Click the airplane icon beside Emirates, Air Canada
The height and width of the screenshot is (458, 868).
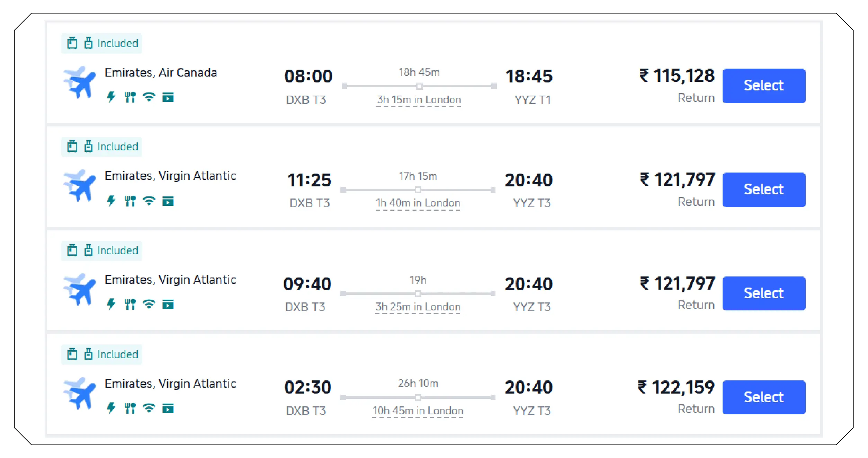click(80, 83)
